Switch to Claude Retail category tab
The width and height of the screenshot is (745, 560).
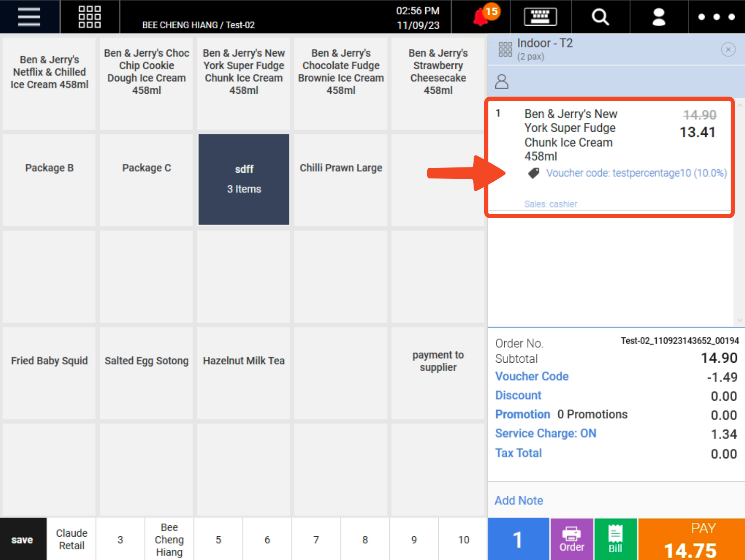coord(72,539)
